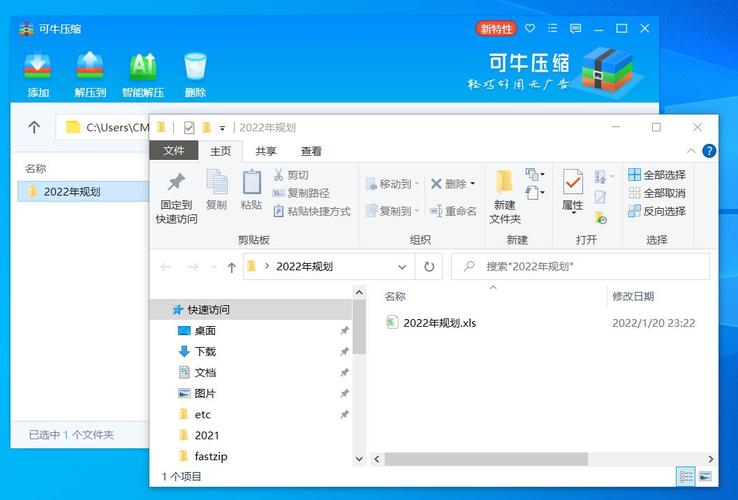Toggle the properties checkmark in quick access toolbar
This screenshot has height=500, width=738.
pos(189,128)
